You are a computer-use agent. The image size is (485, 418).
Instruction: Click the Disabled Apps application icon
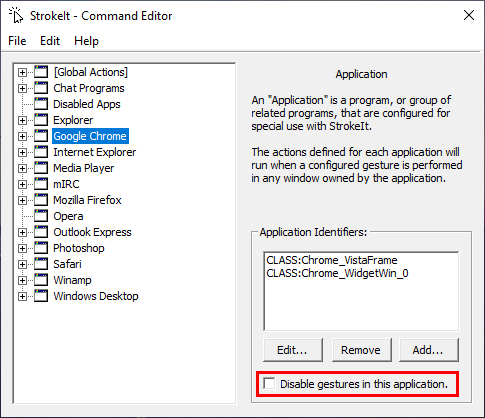pos(41,104)
